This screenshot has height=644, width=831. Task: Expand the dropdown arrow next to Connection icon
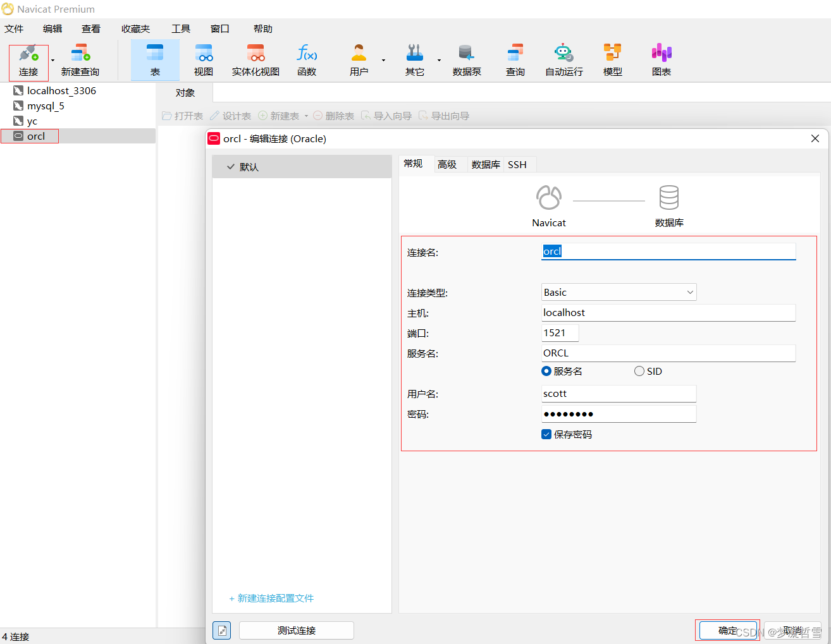[52, 61]
